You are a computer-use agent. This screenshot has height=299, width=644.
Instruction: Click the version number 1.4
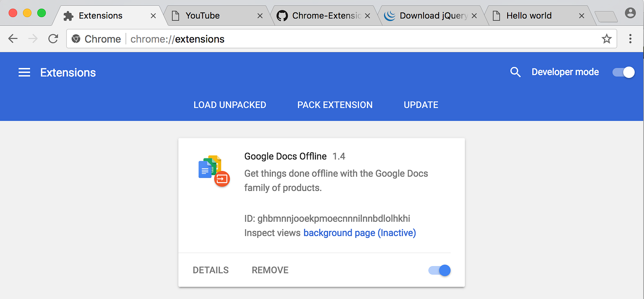[x=339, y=156]
